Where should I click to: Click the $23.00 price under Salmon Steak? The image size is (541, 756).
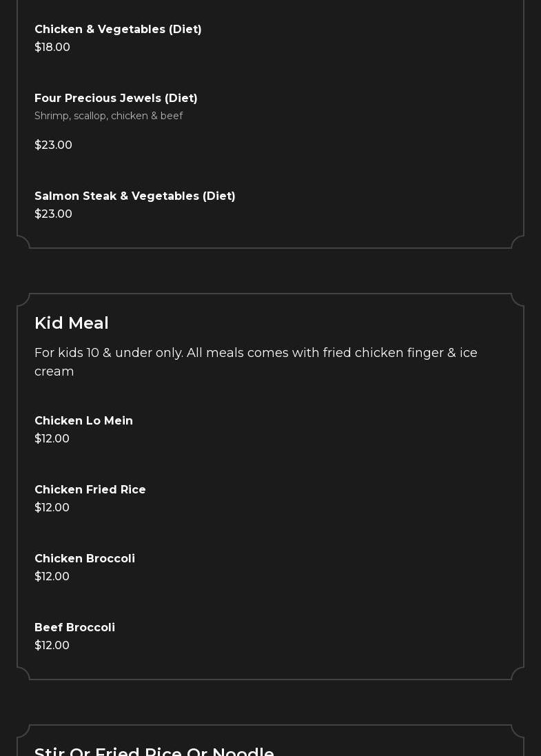(x=53, y=214)
